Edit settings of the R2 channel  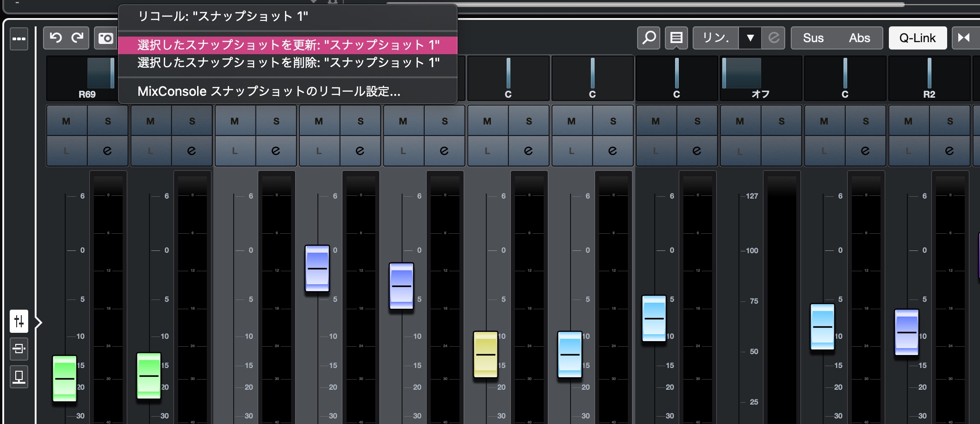[949, 151]
